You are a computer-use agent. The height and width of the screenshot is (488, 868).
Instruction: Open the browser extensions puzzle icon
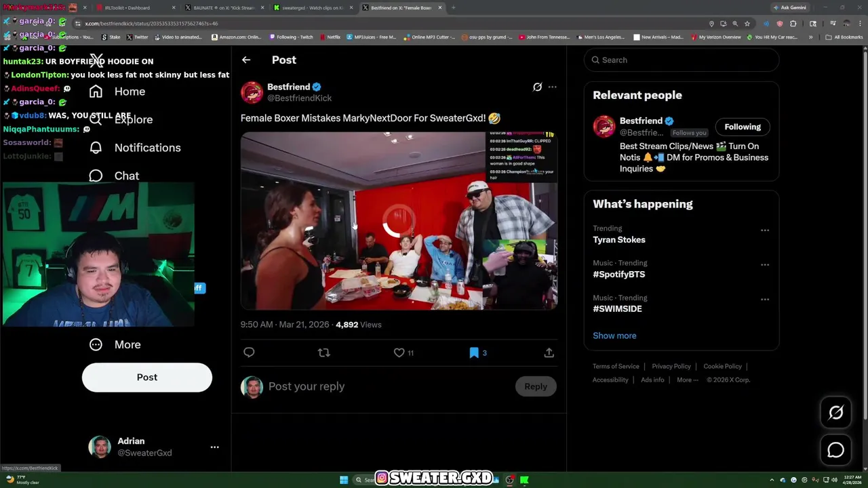pyautogui.click(x=793, y=24)
